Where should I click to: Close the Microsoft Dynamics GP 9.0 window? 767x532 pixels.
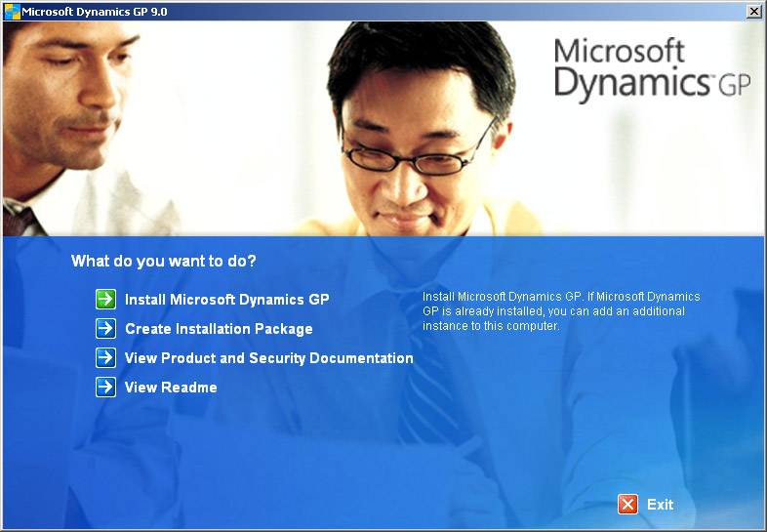[753, 12]
